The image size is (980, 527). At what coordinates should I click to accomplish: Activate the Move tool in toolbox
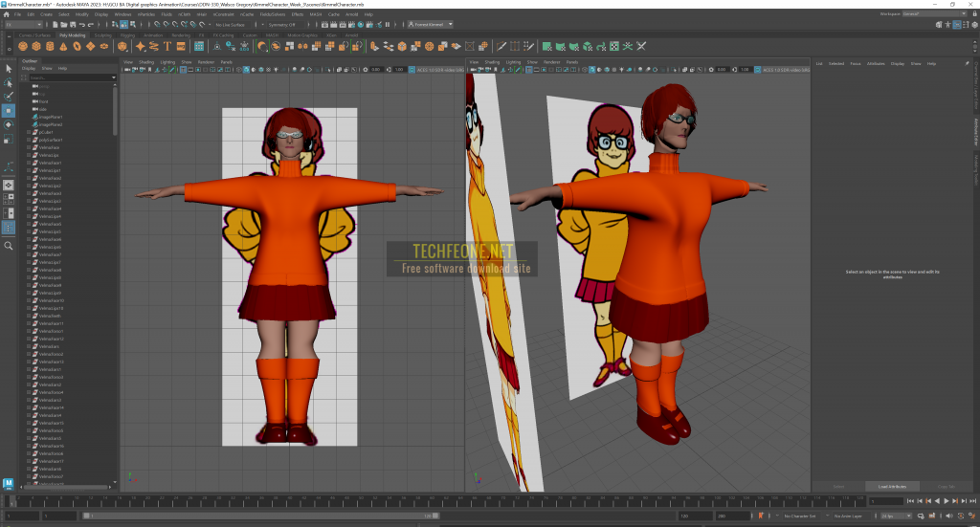point(9,111)
